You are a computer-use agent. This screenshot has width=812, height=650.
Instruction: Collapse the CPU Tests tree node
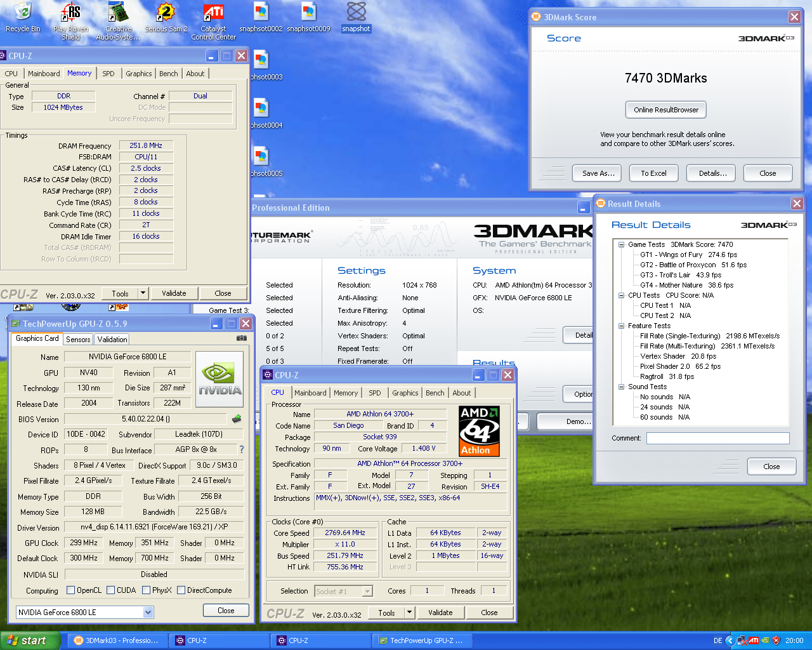pos(622,295)
